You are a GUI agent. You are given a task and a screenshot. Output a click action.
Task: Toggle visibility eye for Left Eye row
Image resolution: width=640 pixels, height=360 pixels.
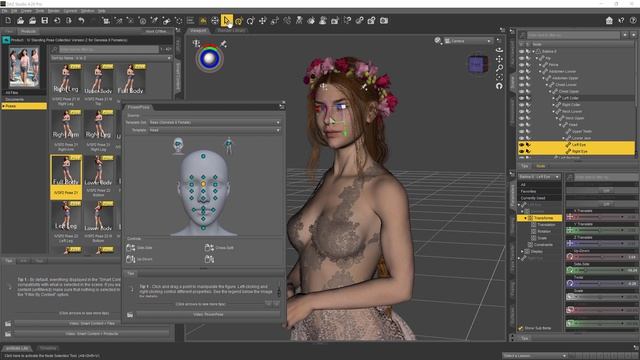click(x=522, y=144)
